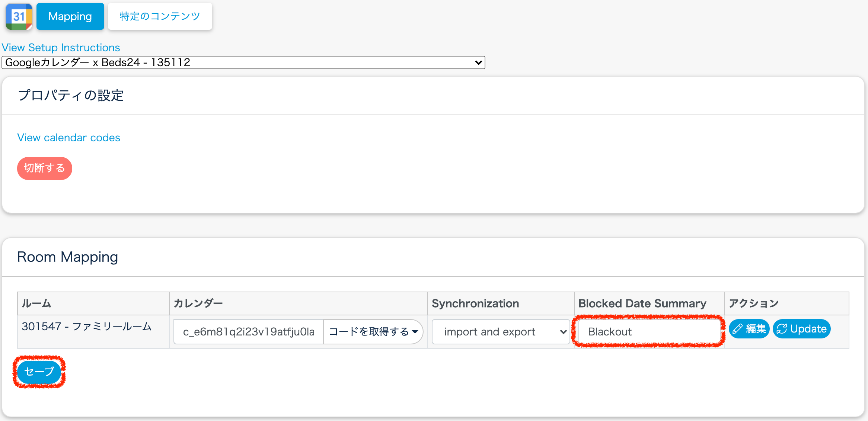Expand the コードを取得する dropdown
The image size is (868, 421).
pyautogui.click(x=373, y=332)
